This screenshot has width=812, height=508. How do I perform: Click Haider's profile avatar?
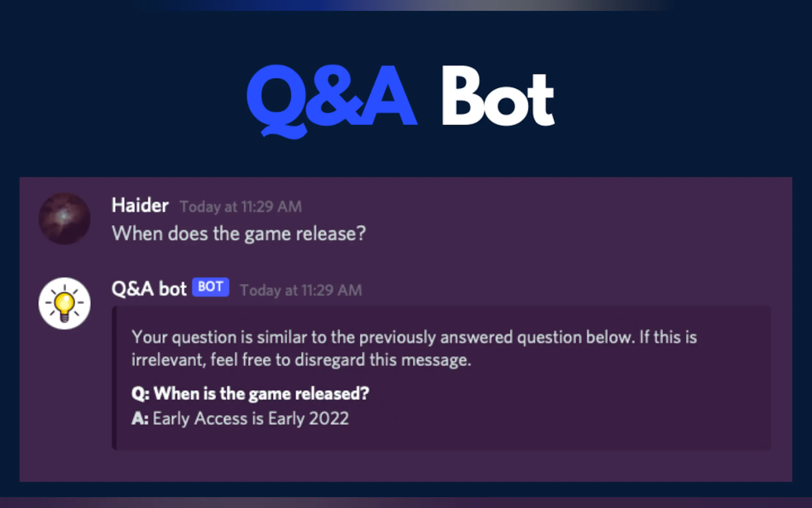[64, 218]
